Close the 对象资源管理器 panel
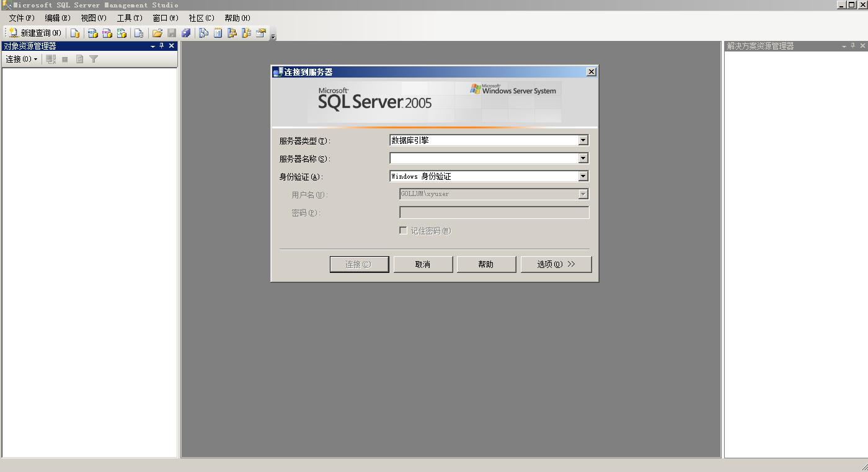This screenshot has height=472, width=868. coord(172,46)
